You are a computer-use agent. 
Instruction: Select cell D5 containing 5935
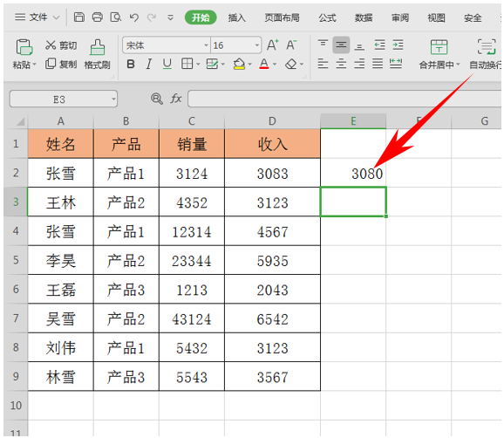tap(272, 260)
